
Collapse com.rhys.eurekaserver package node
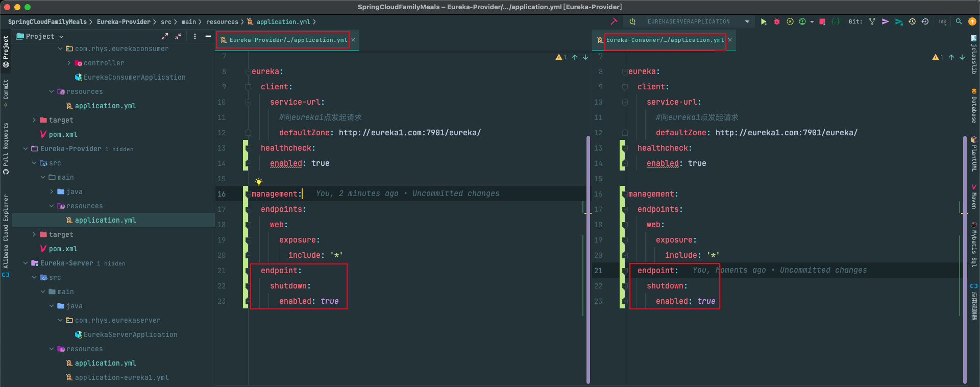[x=60, y=321]
